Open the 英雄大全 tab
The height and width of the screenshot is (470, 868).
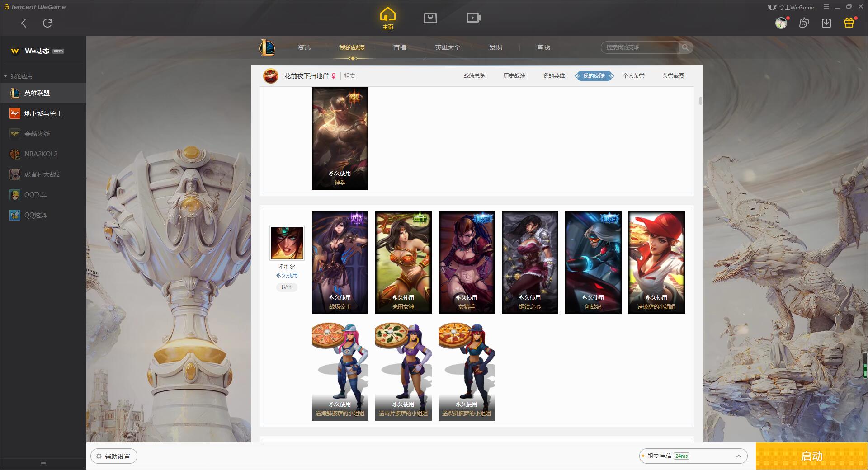pyautogui.click(x=448, y=47)
